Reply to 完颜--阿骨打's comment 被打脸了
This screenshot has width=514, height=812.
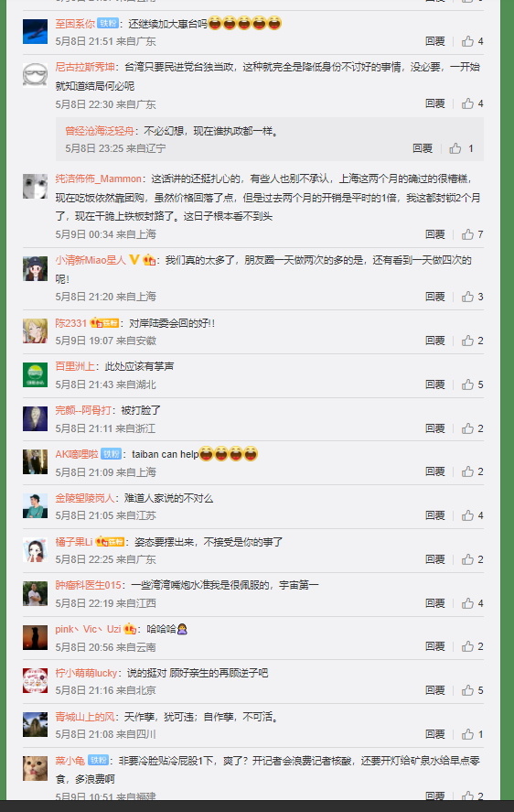click(x=434, y=428)
